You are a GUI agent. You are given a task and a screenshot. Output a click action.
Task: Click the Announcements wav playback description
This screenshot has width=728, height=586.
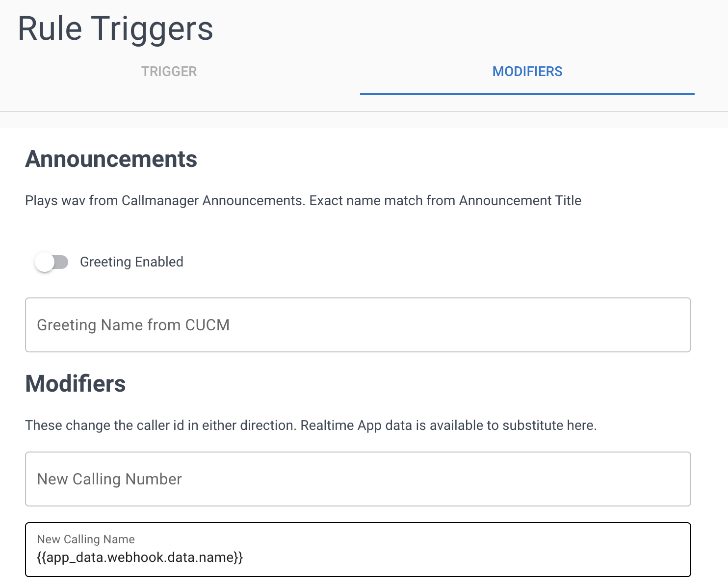(x=303, y=200)
